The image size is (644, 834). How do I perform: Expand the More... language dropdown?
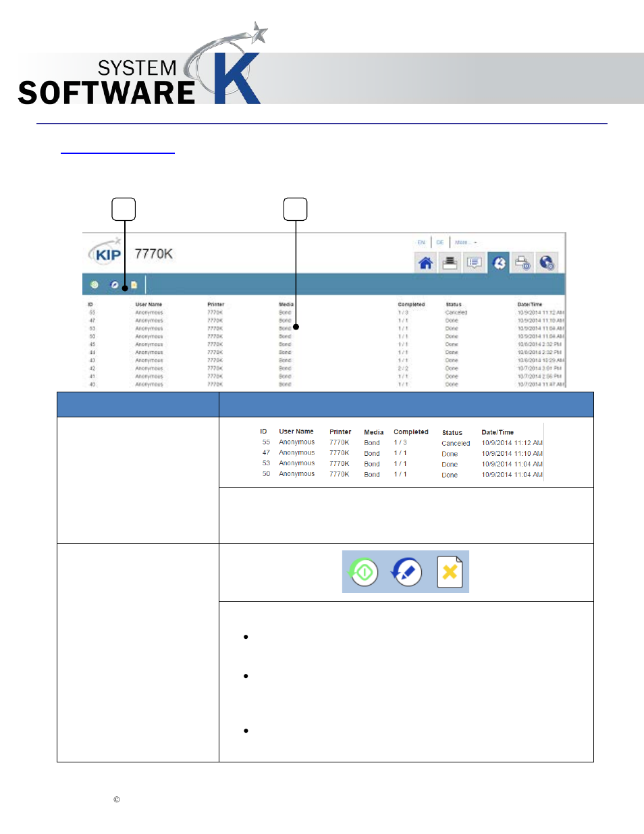tap(465, 242)
